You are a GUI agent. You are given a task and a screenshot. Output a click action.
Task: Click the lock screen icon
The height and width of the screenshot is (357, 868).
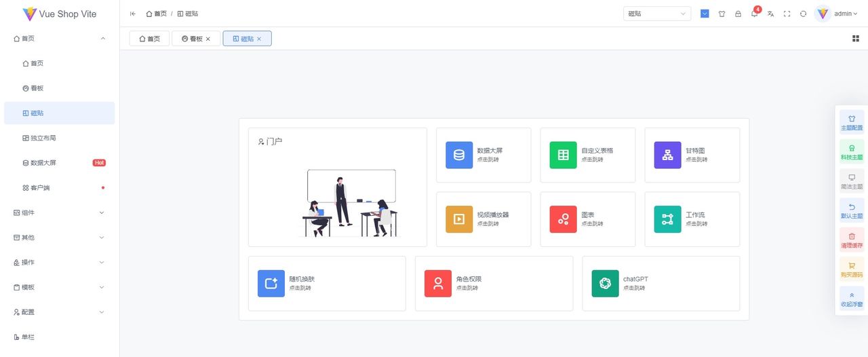[738, 14]
